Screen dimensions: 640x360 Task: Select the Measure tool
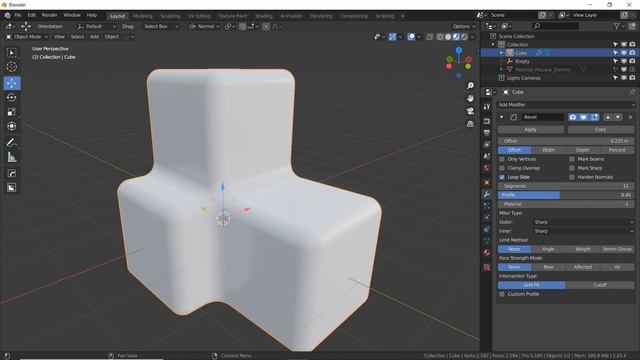[11, 157]
